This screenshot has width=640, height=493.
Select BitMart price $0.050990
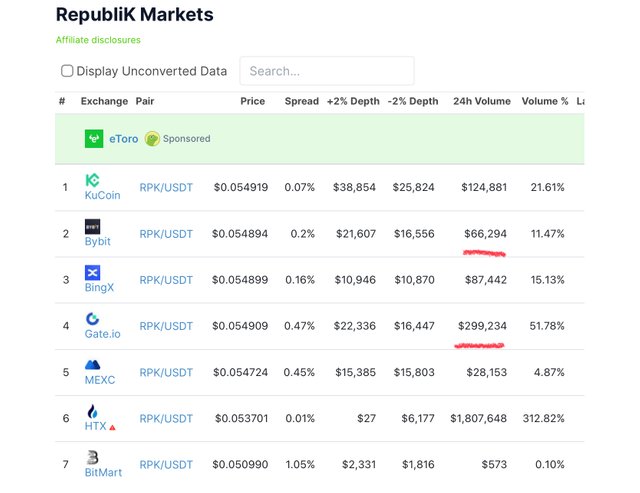tap(240, 464)
